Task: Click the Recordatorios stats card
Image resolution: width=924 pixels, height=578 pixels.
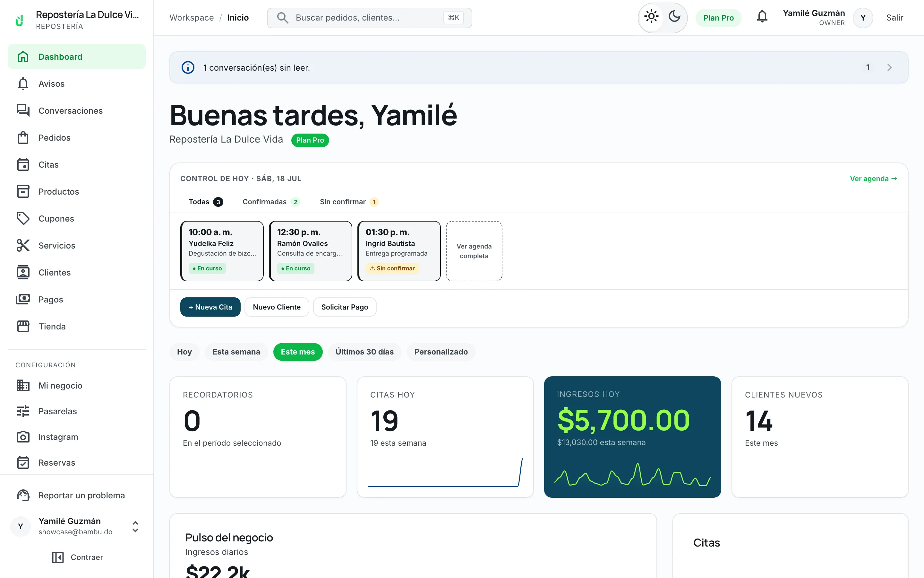Action: tap(258, 437)
